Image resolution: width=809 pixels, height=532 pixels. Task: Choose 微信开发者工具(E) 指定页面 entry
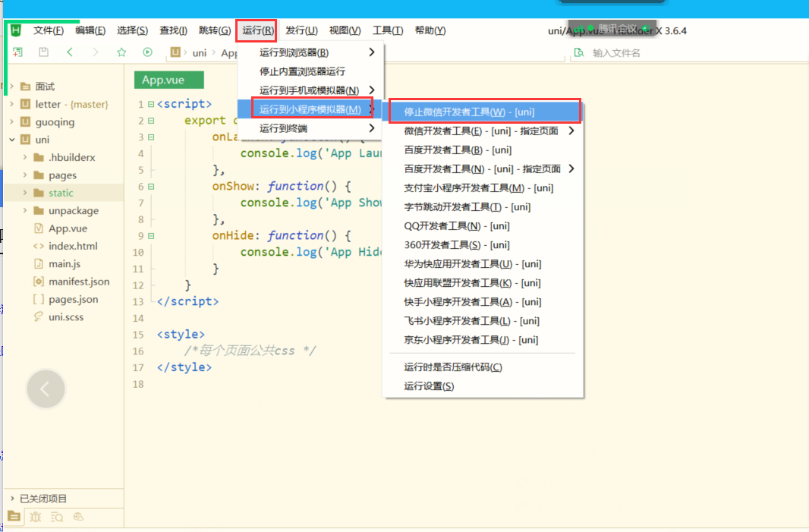(x=483, y=131)
